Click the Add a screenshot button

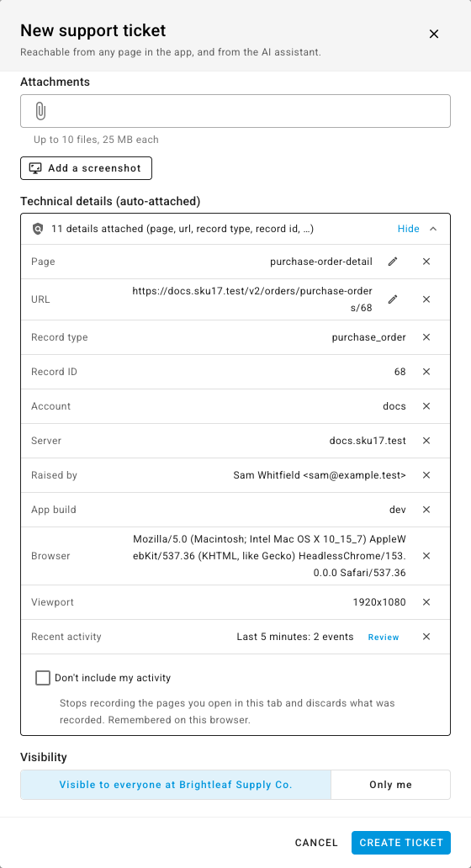[x=86, y=168]
